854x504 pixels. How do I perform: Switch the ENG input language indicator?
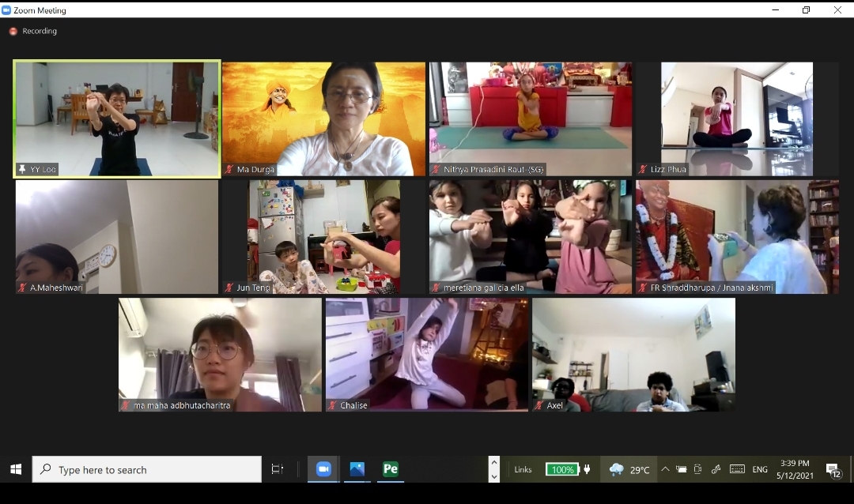[x=760, y=469]
